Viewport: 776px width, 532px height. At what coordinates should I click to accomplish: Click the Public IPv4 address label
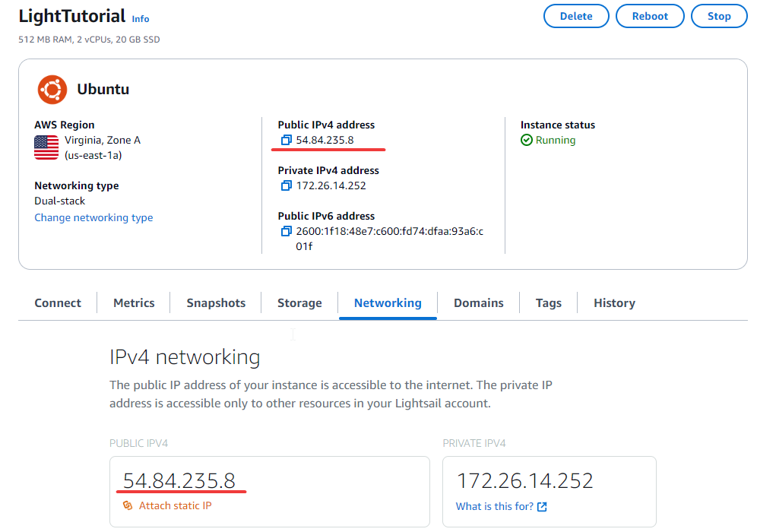pyautogui.click(x=326, y=125)
